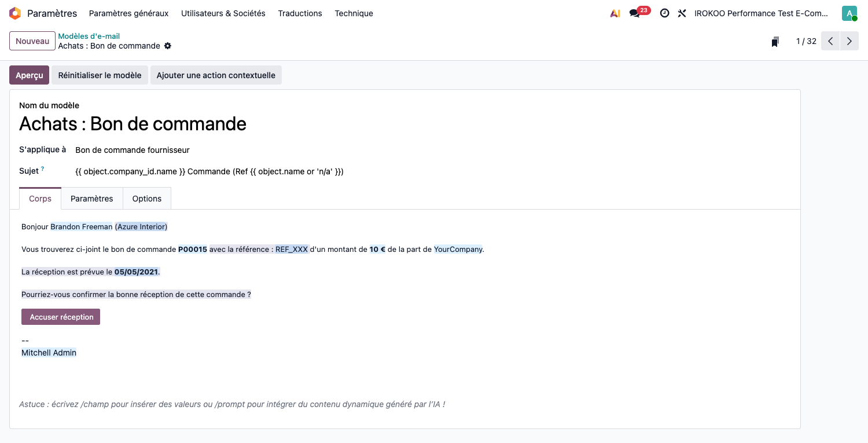Screen dimensions: 868x443
Task: Open the Traductions menu
Action: pyautogui.click(x=300, y=13)
